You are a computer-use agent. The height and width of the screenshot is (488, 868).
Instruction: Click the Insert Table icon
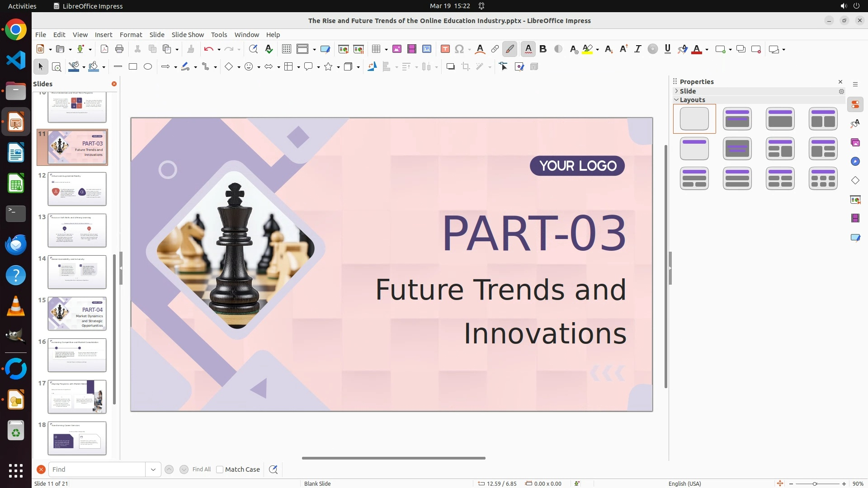(376, 49)
